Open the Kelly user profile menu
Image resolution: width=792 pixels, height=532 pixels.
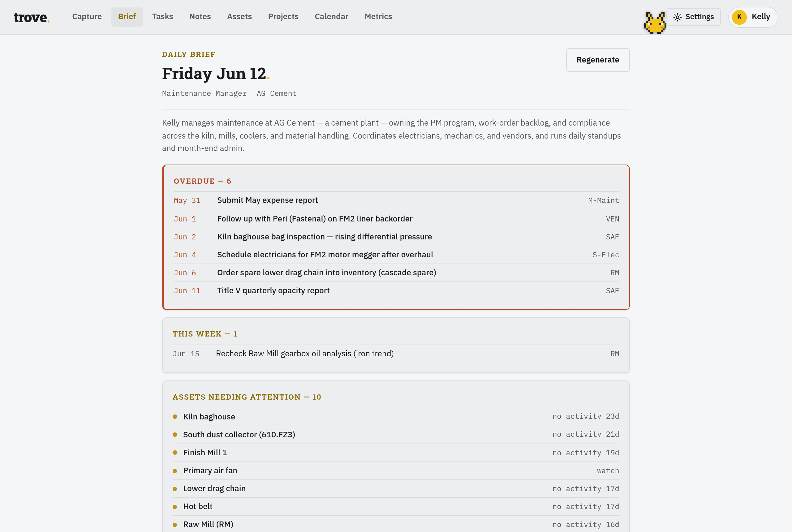[753, 17]
